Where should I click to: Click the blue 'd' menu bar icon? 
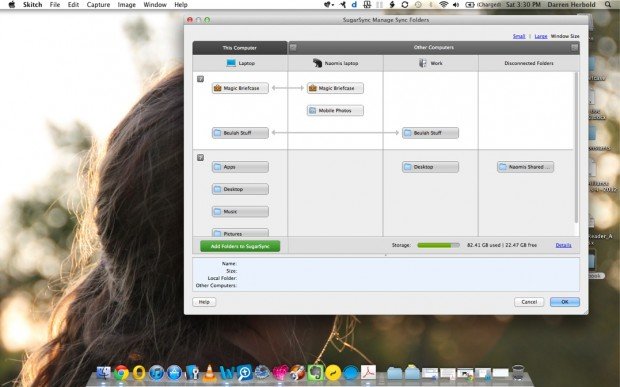(x=354, y=5)
